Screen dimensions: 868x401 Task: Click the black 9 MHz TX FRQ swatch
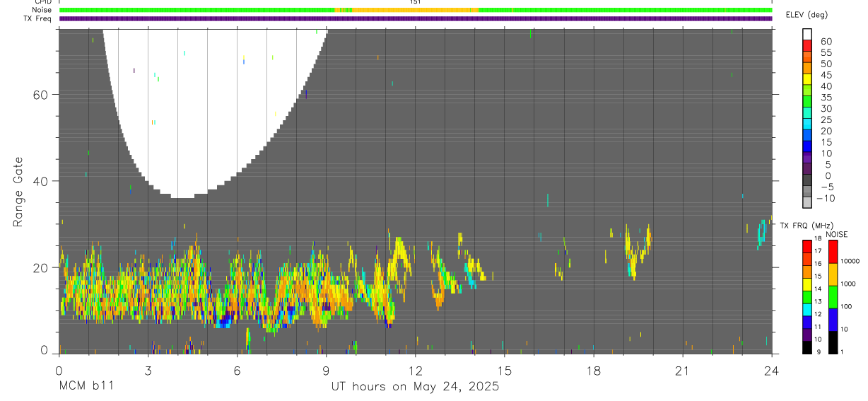(807, 347)
